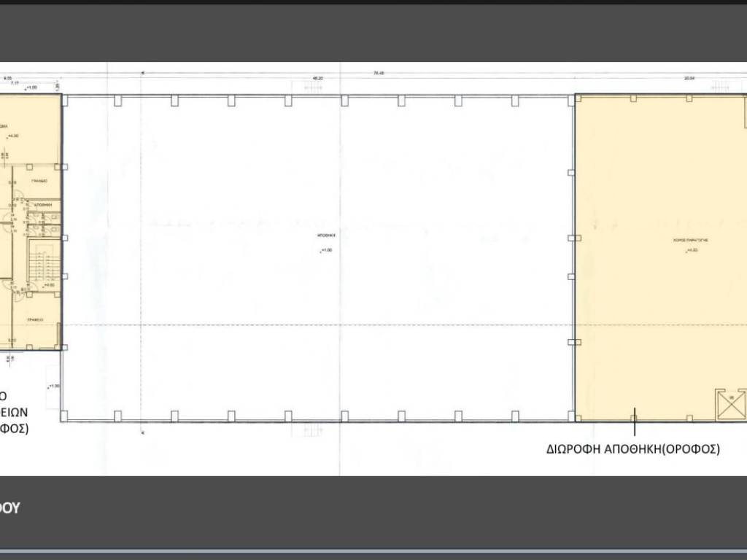Click the upper ΓΡΑΦΕΙΟ office room label
This screenshot has height=560, width=747.
point(39,180)
